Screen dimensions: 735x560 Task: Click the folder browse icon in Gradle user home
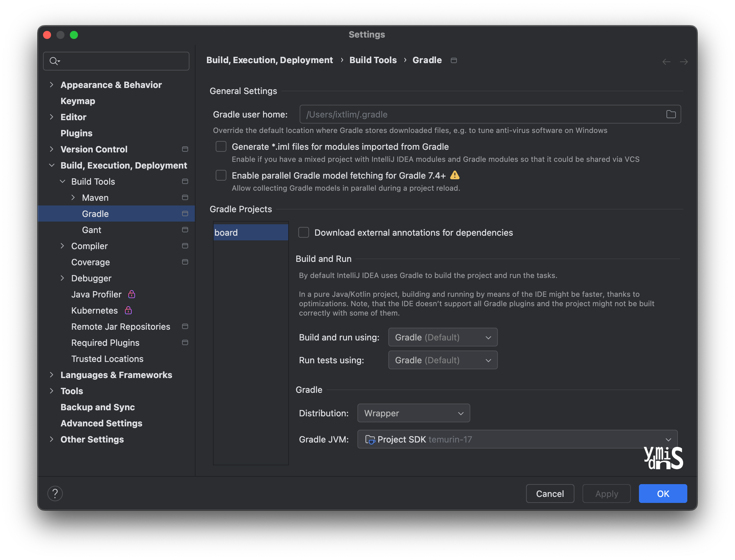(671, 114)
